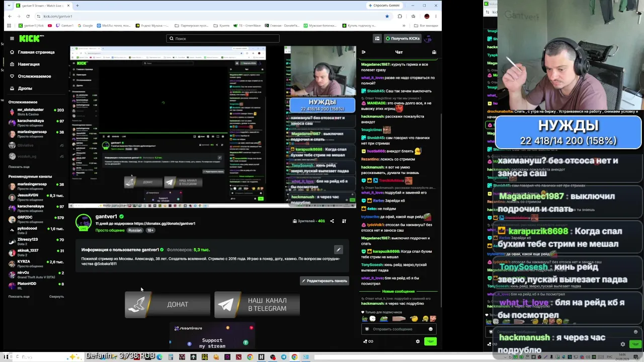This screenshot has height=362, width=644.
Task: Click the green Чат send button
Action: (430, 341)
